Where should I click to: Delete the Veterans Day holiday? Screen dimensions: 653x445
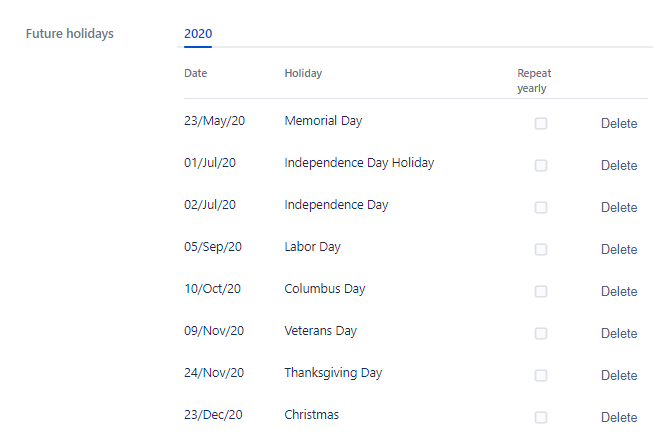[x=618, y=334]
